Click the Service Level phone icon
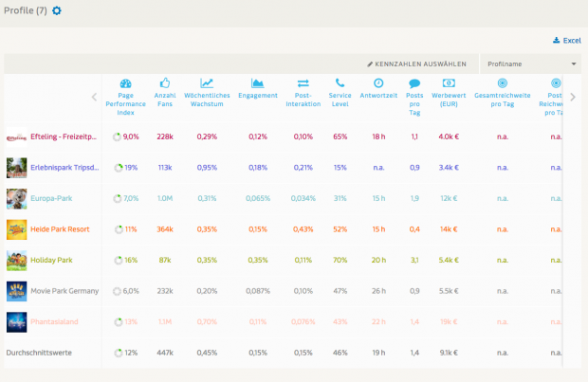588x382 pixels. coord(340,83)
